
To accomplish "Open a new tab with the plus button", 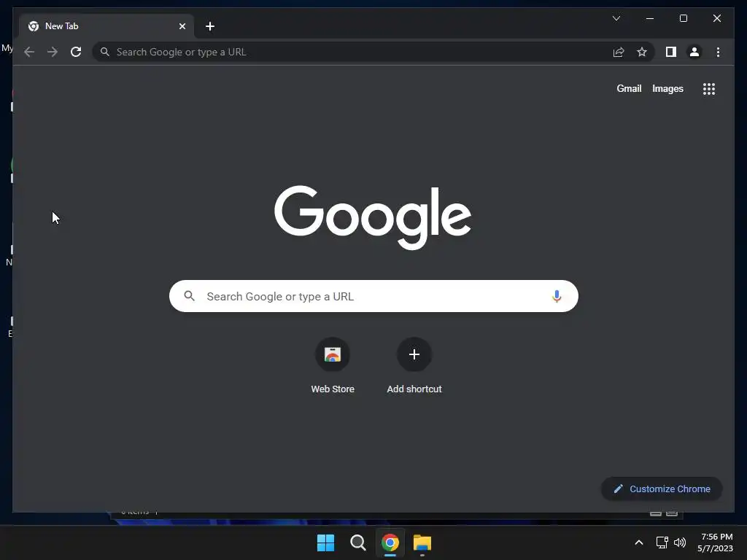I will (x=210, y=26).
